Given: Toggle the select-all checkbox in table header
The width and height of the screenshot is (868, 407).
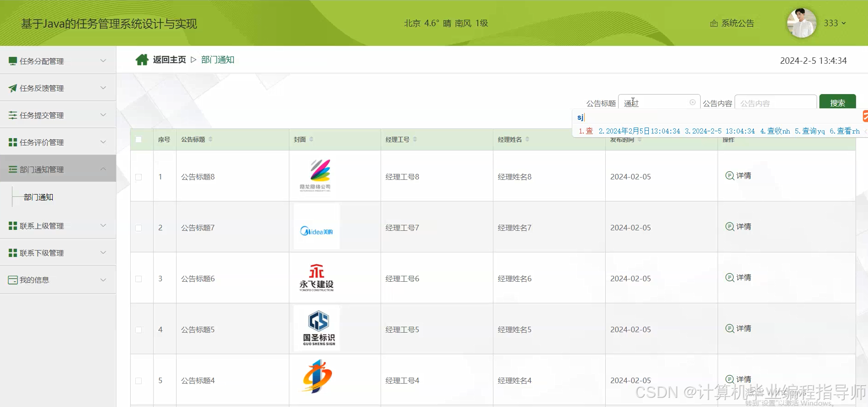Looking at the screenshot, I should click(x=138, y=139).
